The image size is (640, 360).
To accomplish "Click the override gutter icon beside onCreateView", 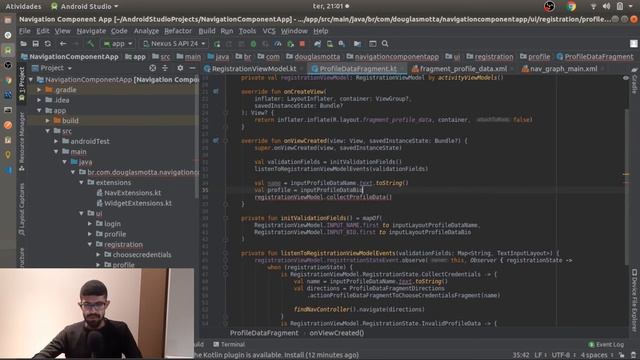I will 216,92.
